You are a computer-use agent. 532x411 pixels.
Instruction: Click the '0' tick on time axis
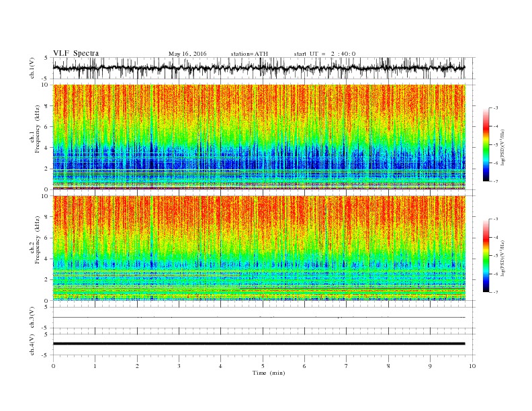point(53,366)
